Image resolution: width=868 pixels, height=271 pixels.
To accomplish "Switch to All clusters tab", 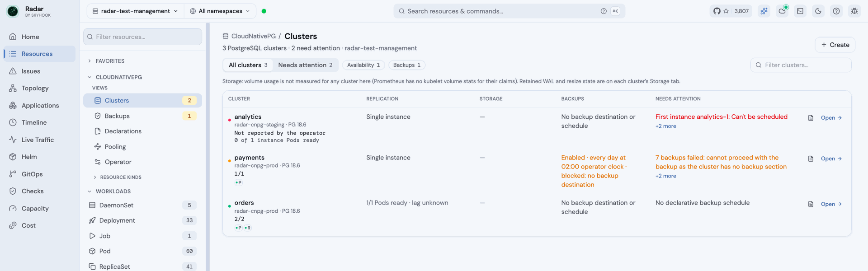I will click(x=248, y=65).
